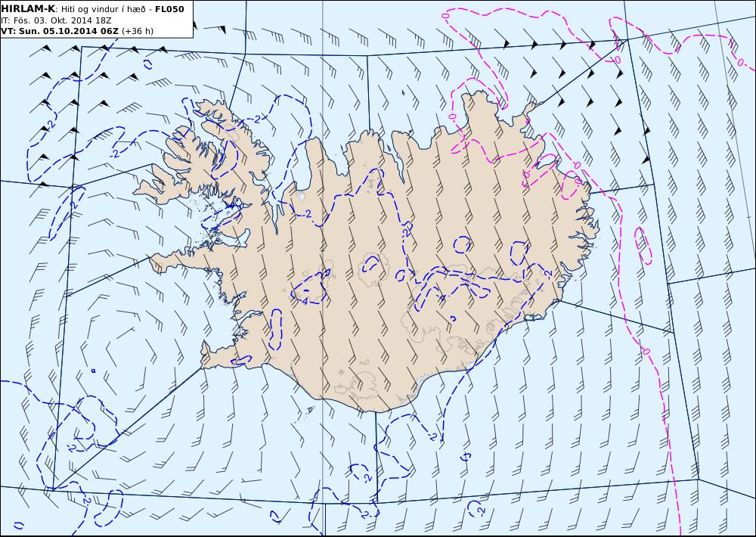Click the HIRLAM-K model name in title

coord(28,8)
